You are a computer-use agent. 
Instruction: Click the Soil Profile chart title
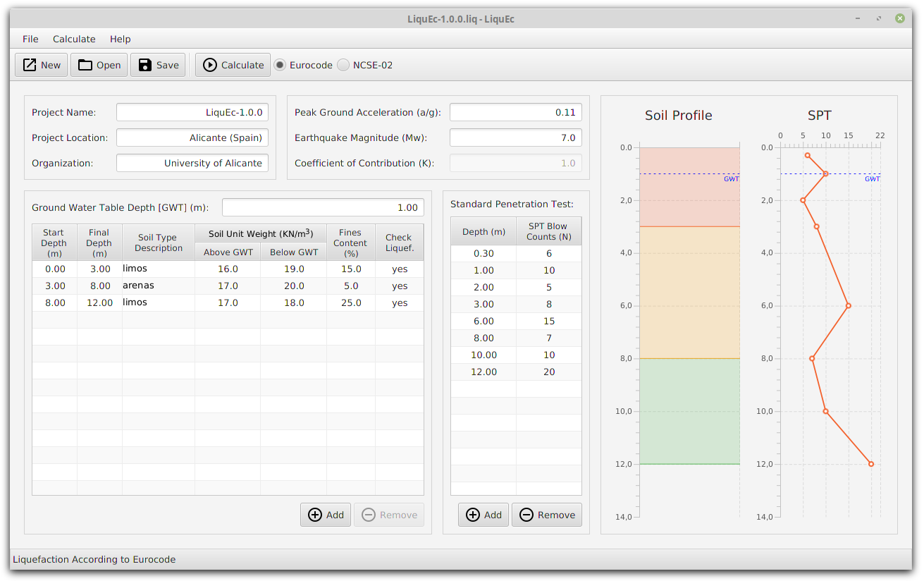[679, 116]
